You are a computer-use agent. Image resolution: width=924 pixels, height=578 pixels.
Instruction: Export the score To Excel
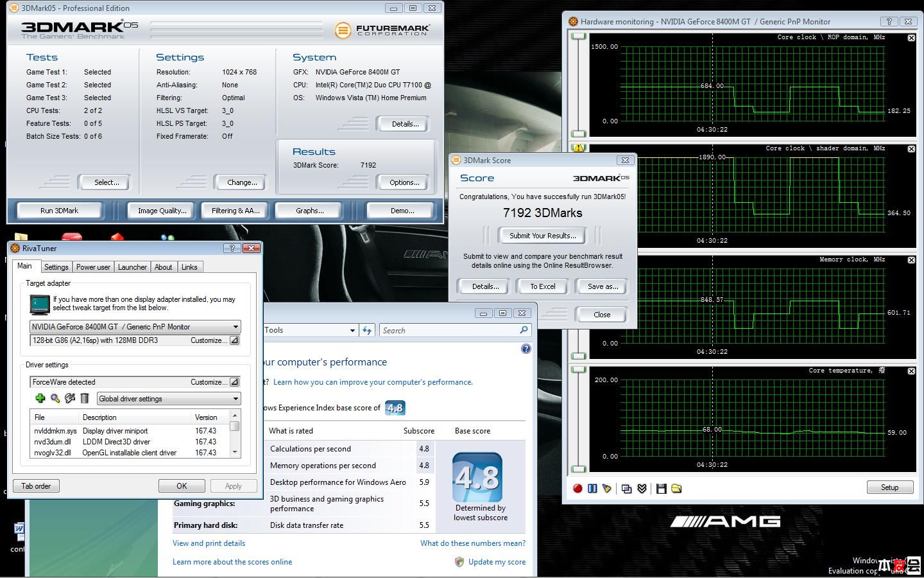542,286
